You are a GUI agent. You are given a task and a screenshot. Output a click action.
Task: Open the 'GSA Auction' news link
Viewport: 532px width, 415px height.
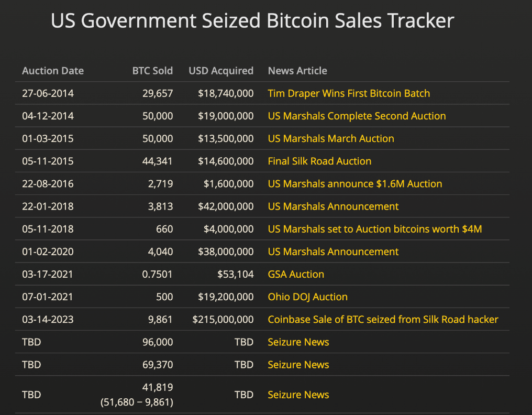pyautogui.click(x=296, y=274)
